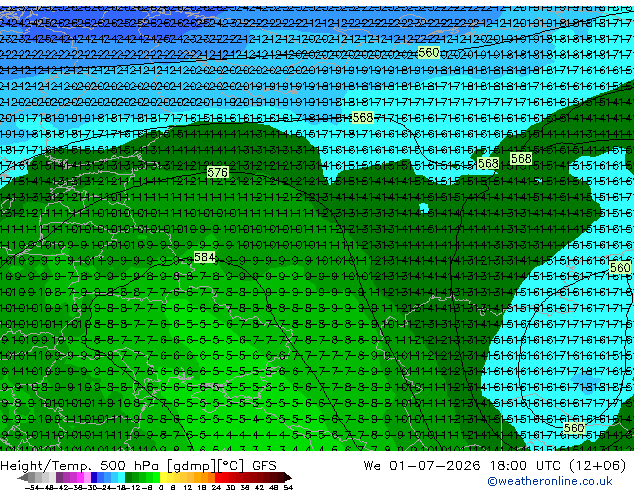Click the '[gdmp][°C]' units text

click(206, 466)
